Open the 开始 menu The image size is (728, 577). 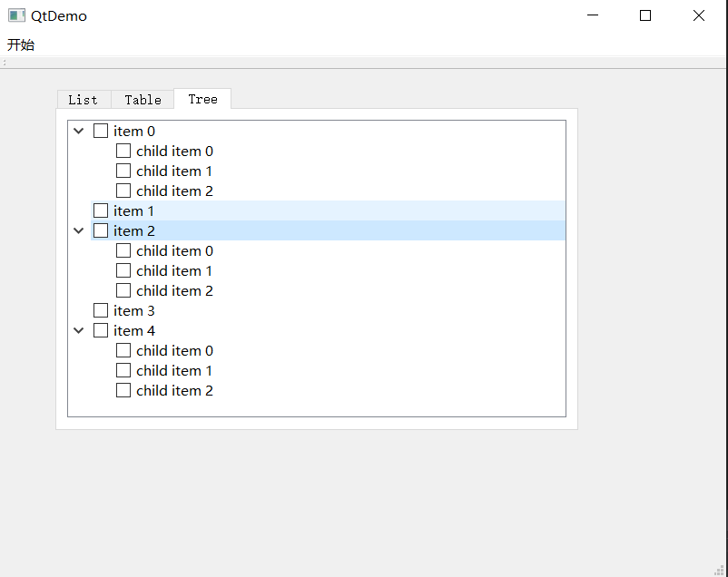21,44
